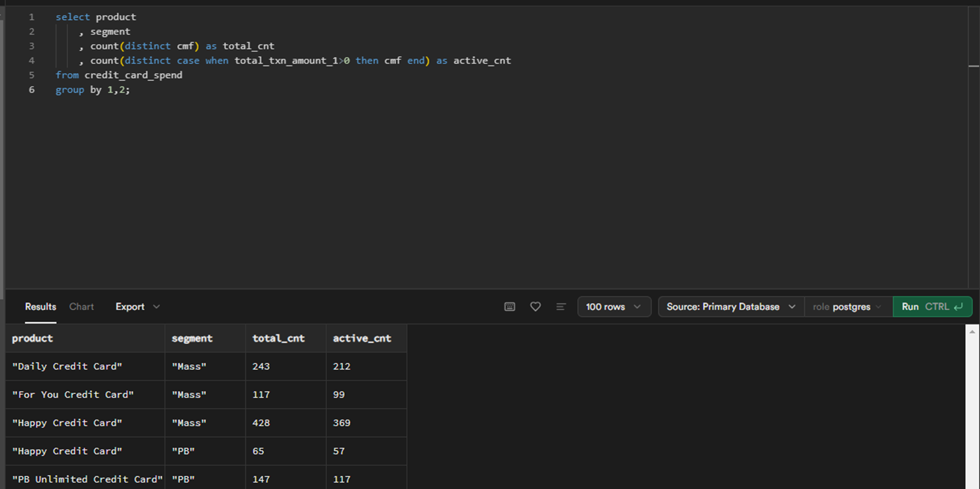Click results scrollbar up arrow
Screen dimensions: 980x489
(972, 332)
